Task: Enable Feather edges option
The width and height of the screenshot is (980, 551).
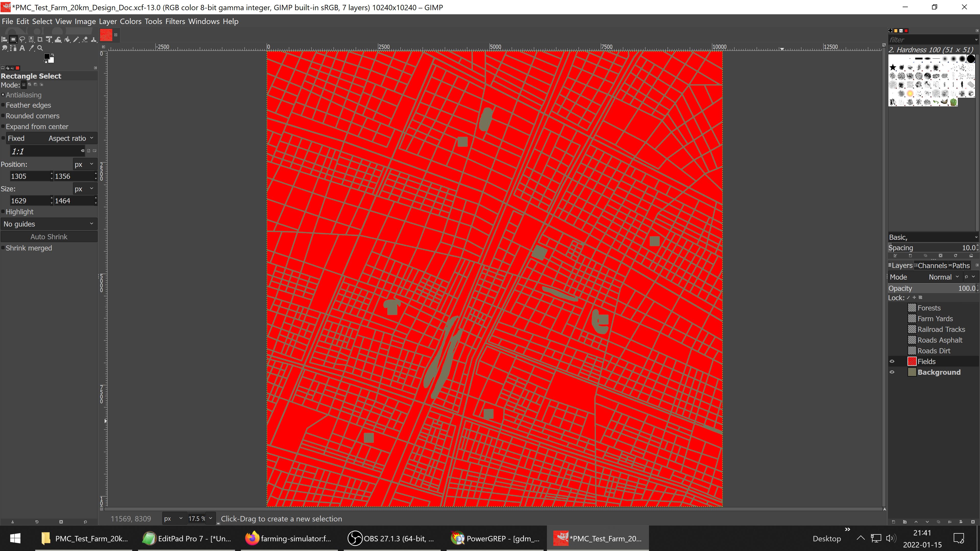Action: click(x=3, y=105)
